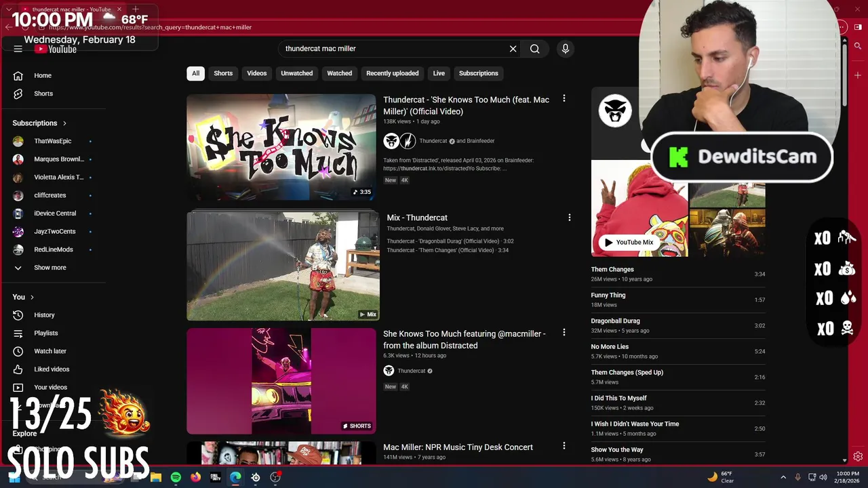Play 'I Did This To Myself' track
This screenshot has width=868, height=488.
[x=678, y=403]
